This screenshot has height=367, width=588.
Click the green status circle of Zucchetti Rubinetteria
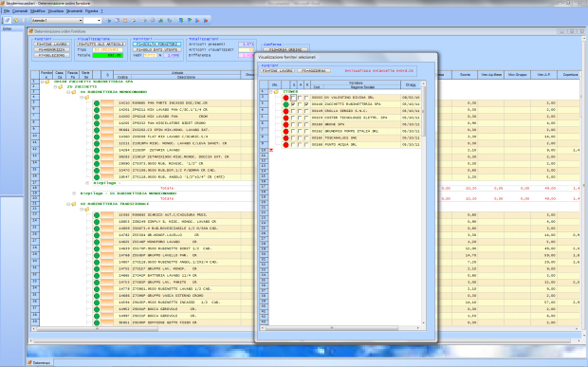[x=285, y=104]
